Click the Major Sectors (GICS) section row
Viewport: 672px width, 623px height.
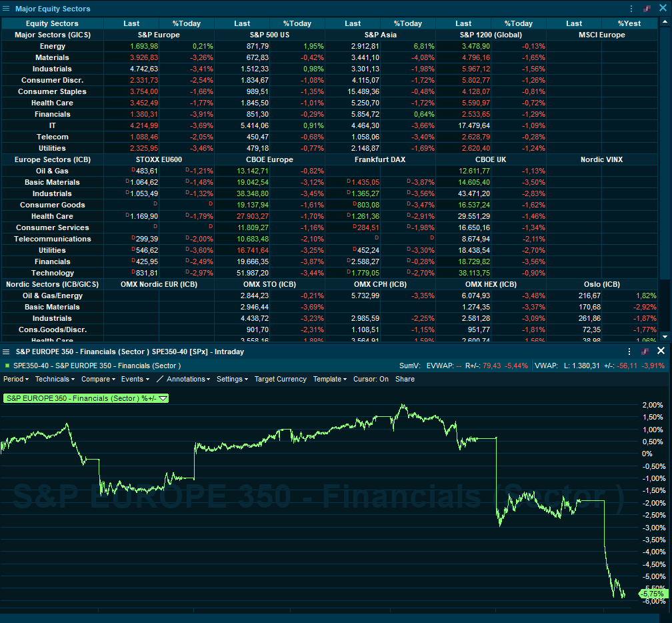pyautogui.click(x=52, y=35)
